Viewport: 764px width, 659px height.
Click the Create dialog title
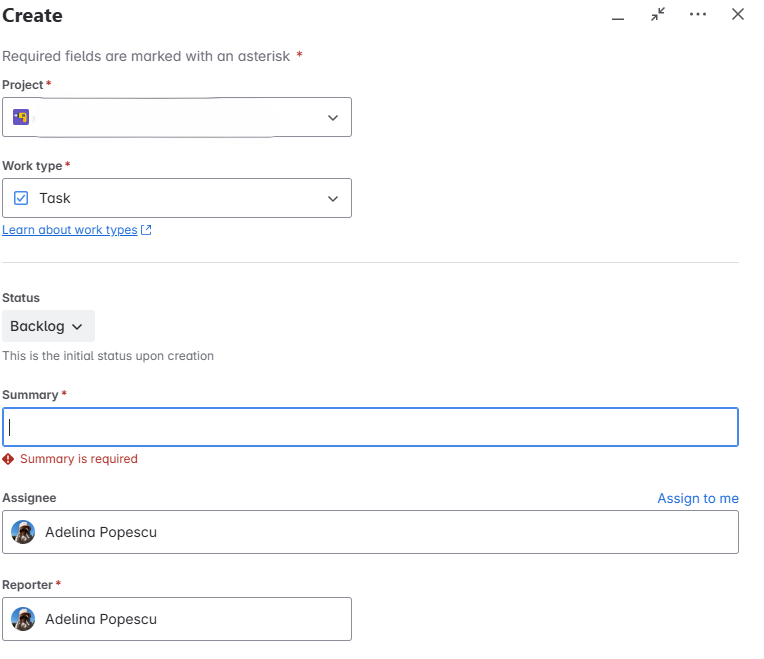[x=33, y=16]
